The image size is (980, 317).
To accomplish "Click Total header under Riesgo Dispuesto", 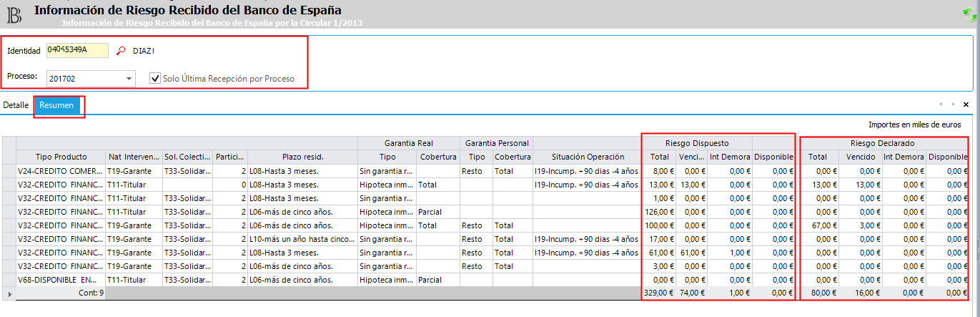I will point(659,157).
